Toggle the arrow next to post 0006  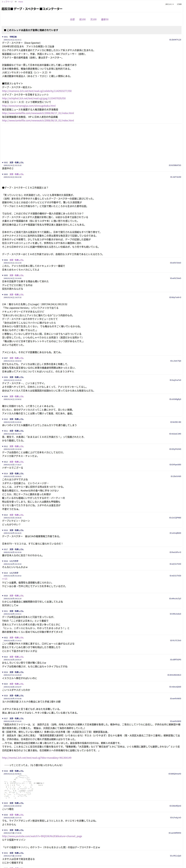coord(3,295)
